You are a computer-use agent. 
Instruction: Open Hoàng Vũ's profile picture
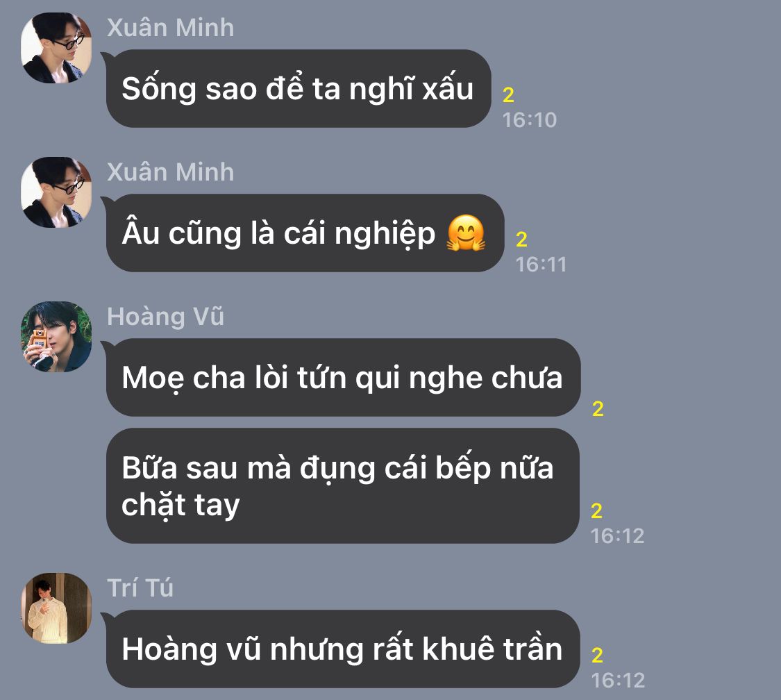pyautogui.click(x=56, y=337)
